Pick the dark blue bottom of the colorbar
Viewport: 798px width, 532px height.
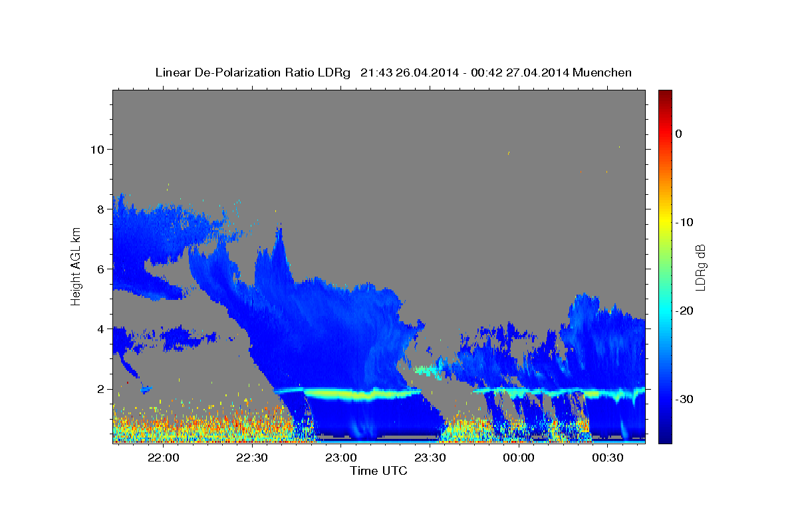[665, 438]
